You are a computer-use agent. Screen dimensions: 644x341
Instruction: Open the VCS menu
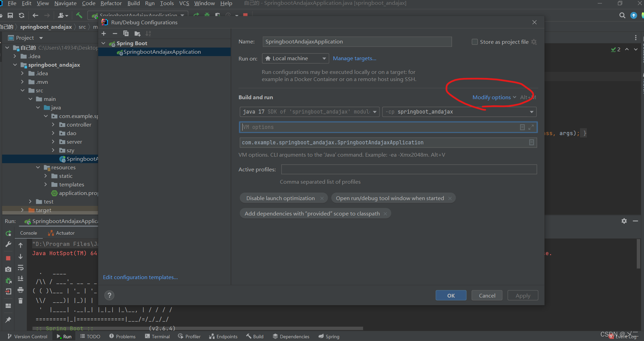point(184,3)
